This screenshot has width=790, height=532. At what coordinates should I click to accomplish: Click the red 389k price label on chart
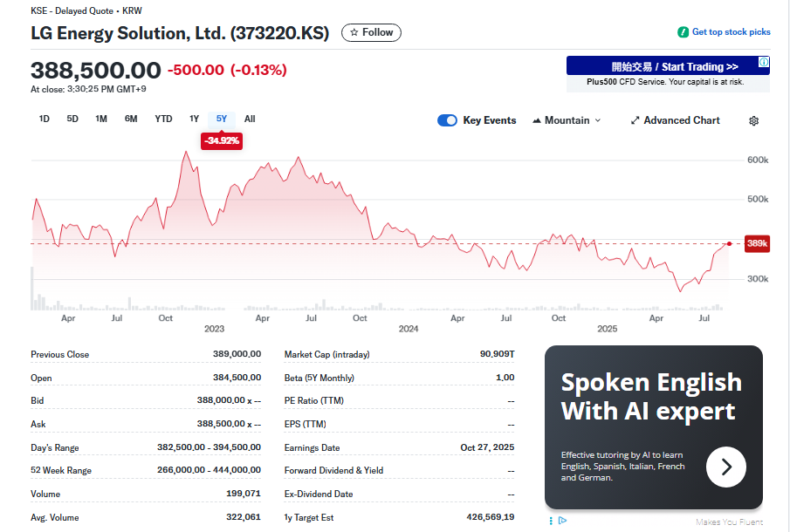point(756,244)
